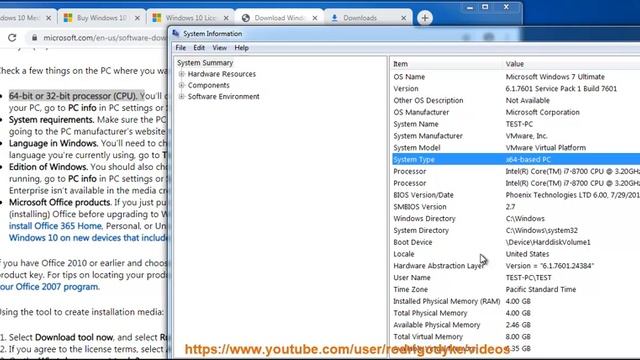Click the browser address bar URL
This screenshot has height=360, width=640.
(x=104, y=38)
